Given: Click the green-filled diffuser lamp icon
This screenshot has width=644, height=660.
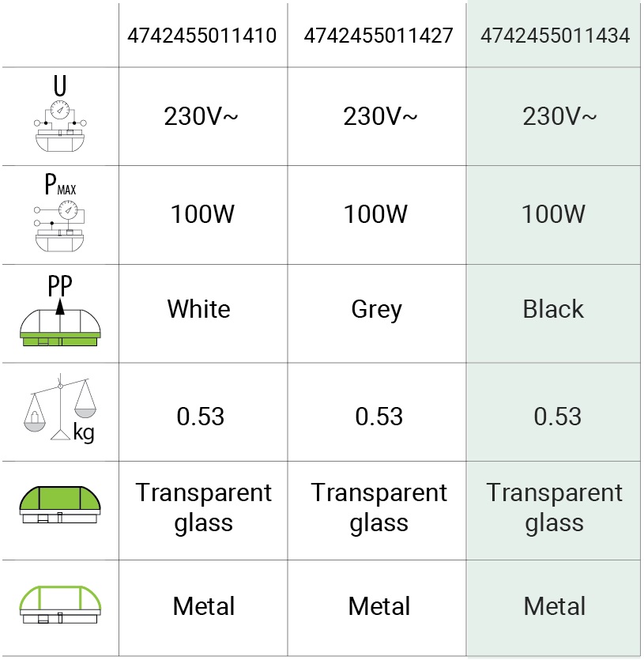Looking at the screenshot, I should (60, 509).
